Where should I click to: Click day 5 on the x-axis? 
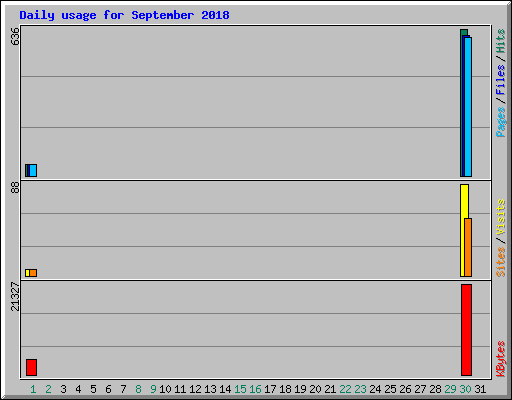point(93,389)
